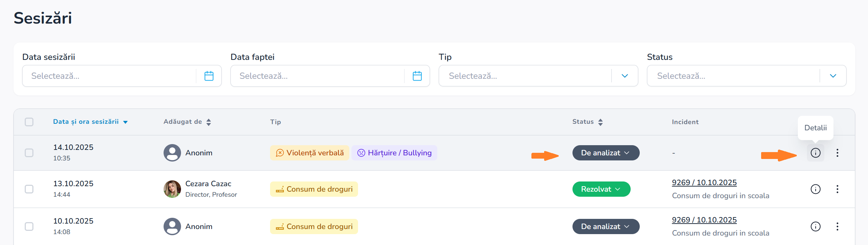Screen dimensions: 868x245
Task: View details of the 10.10.2025 report
Action: tap(816, 226)
